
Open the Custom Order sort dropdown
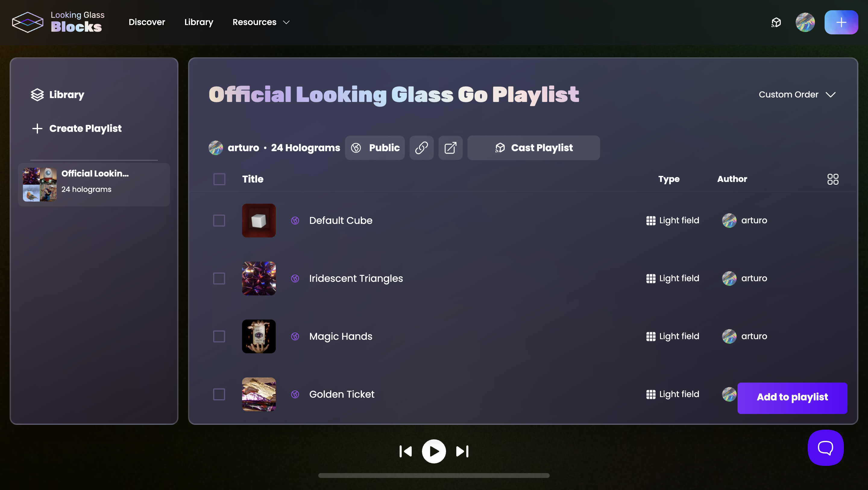point(797,94)
